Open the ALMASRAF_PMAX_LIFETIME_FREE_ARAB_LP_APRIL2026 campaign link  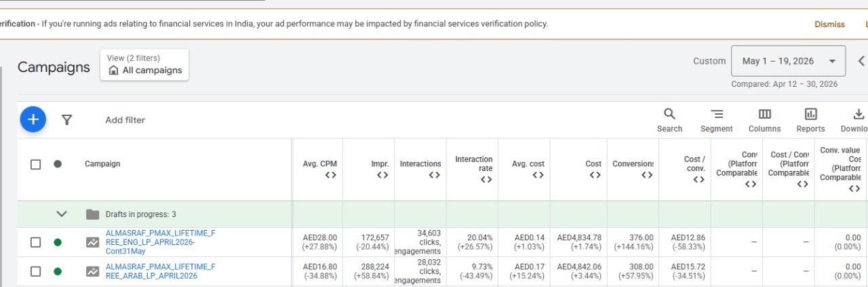click(x=161, y=271)
